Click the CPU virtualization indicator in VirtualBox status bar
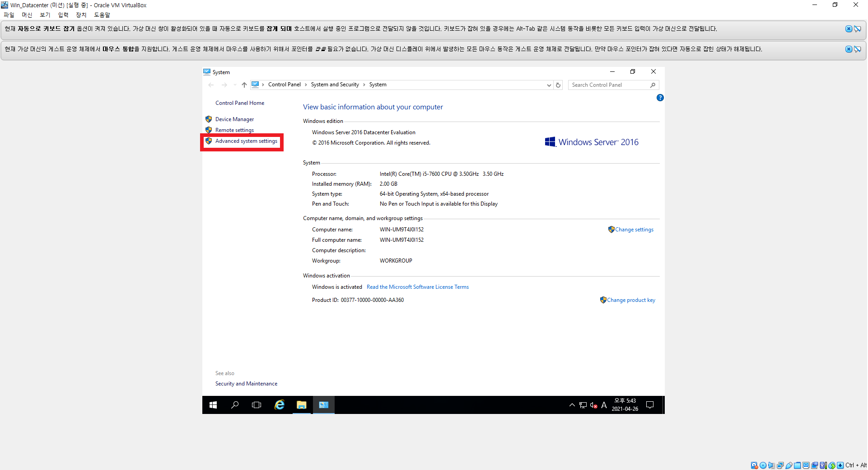Screen dimensions: 868x470 823,465
